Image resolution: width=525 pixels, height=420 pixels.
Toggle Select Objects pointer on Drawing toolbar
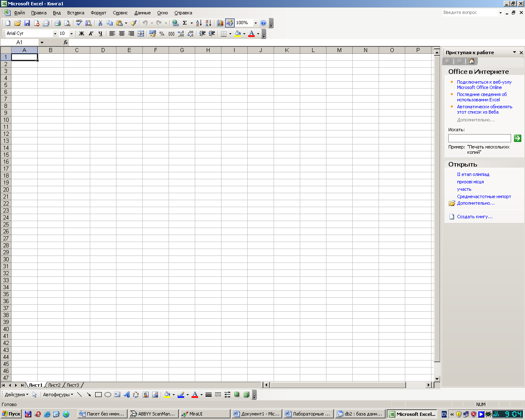[34, 395]
